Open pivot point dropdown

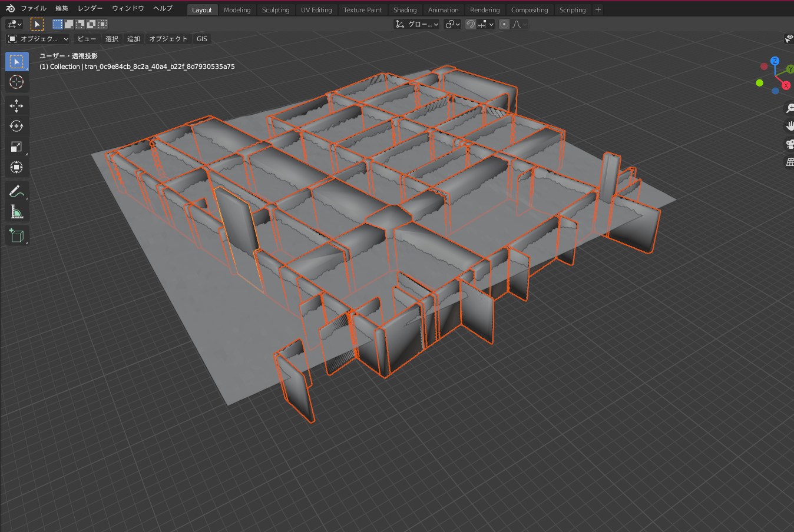click(452, 24)
